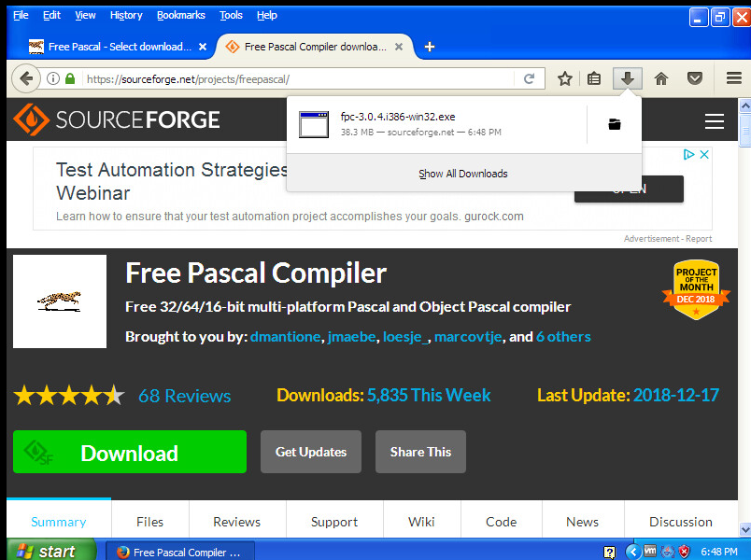The image size is (751, 560).
Task: Open the 6 others link
Action: click(563, 337)
